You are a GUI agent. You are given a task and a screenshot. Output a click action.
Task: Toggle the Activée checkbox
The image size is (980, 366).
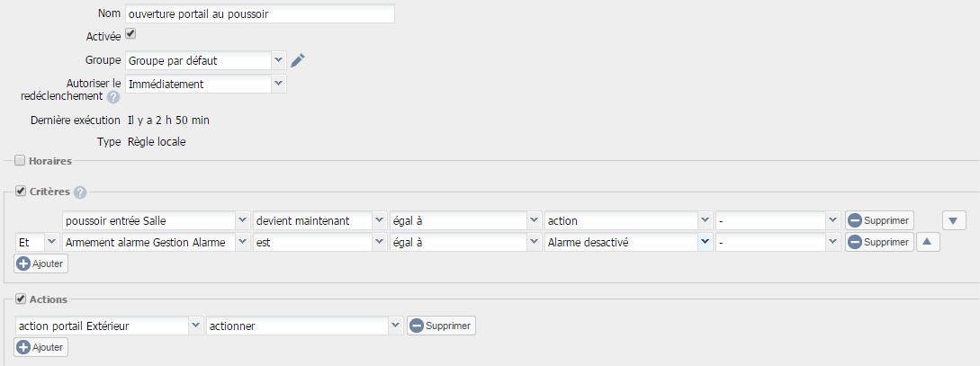(x=130, y=34)
